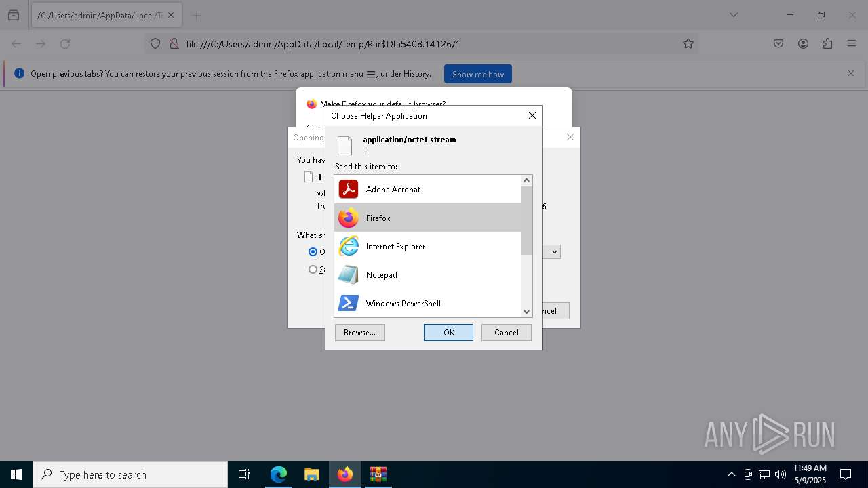Select the Save File radio button
This screenshot has width=868, height=488.
tap(313, 269)
